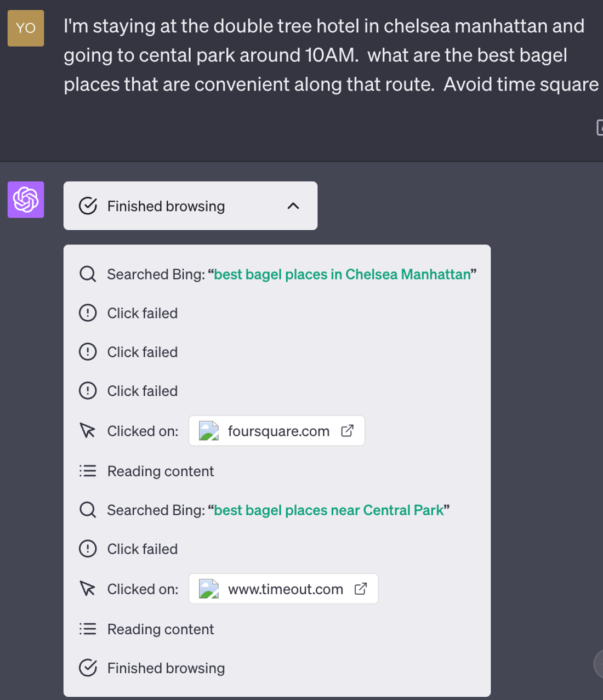Click the search magnifier icon for Chelsea query
This screenshot has height=700, width=603.
[x=88, y=274]
